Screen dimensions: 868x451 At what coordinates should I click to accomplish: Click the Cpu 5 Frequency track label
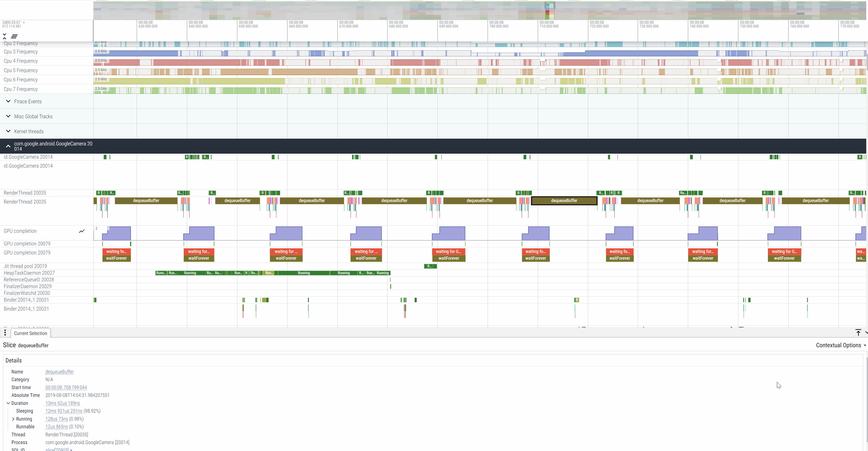[x=20, y=70]
